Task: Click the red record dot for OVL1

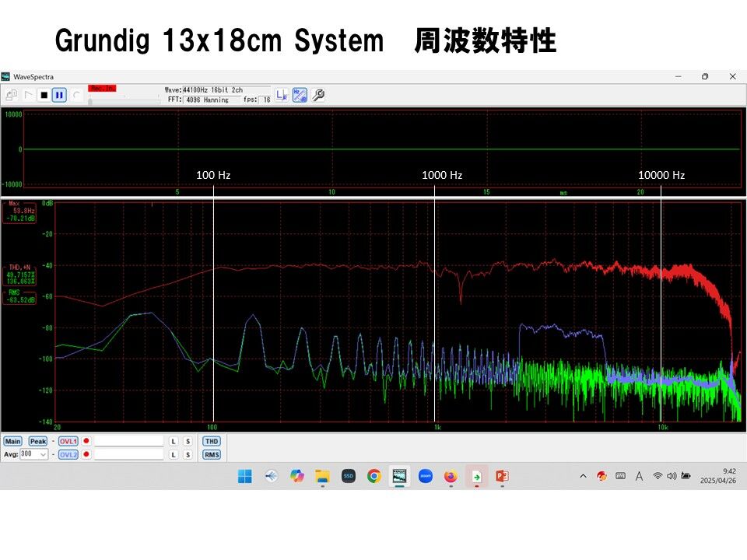Action: tap(86, 441)
